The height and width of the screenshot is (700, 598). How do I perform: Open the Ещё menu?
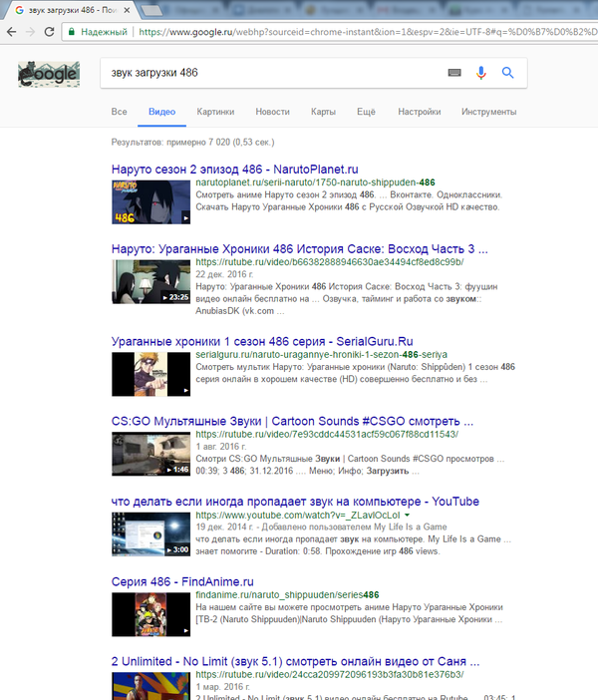pos(366,113)
